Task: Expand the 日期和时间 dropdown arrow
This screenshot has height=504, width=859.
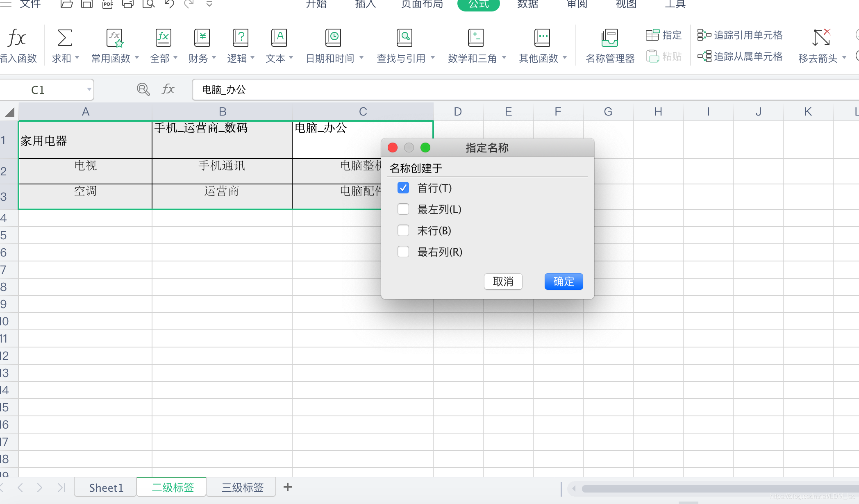Action: pos(361,58)
